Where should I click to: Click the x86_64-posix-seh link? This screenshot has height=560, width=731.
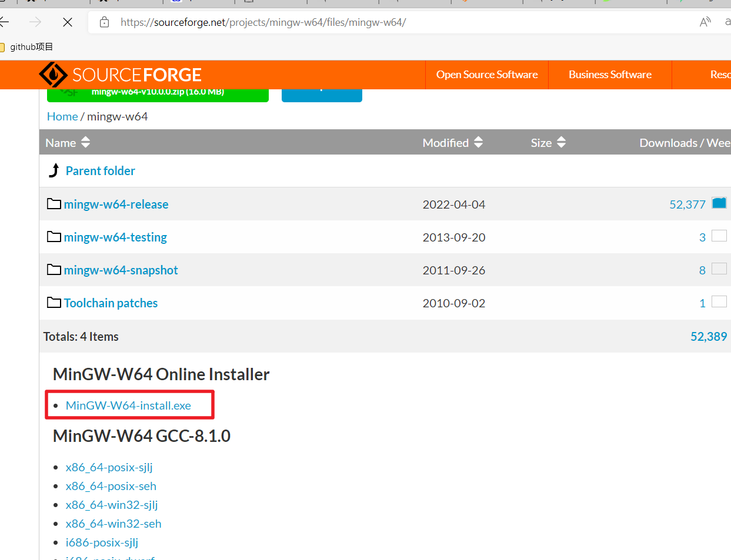point(111,487)
